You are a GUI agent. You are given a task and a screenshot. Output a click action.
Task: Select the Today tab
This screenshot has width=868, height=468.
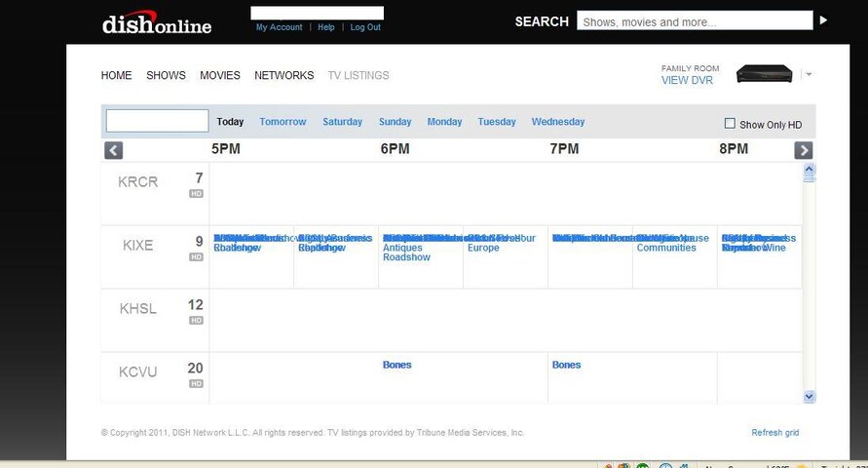coord(230,122)
